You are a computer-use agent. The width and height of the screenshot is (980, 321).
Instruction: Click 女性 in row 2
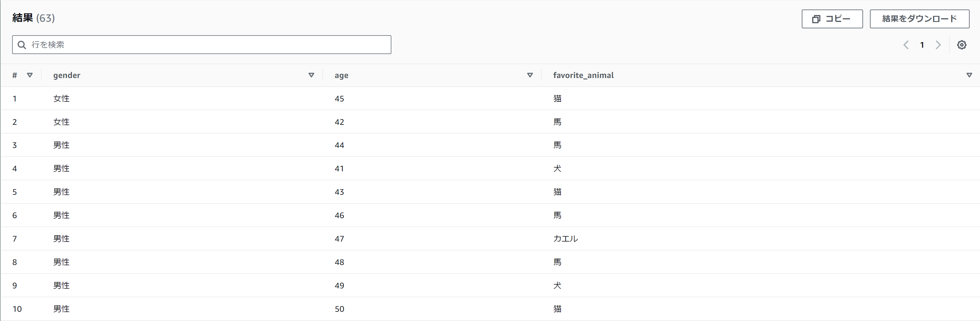click(x=61, y=122)
